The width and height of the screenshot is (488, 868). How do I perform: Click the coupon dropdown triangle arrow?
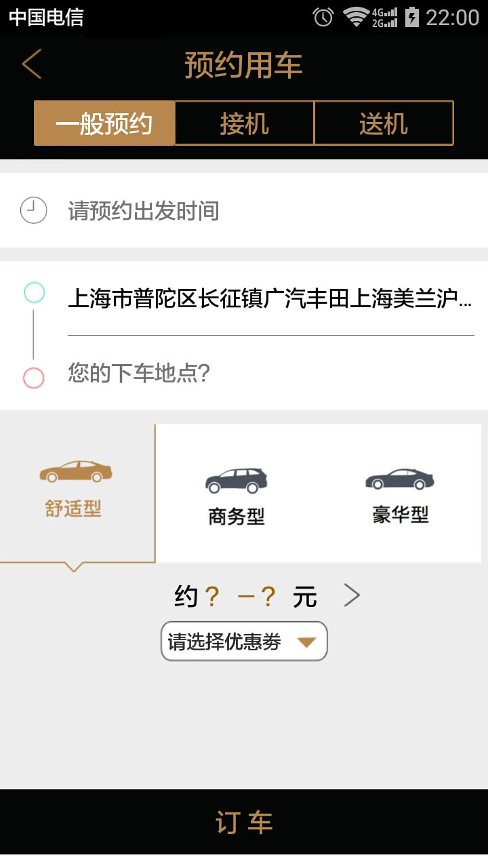click(x=307, y=642)
